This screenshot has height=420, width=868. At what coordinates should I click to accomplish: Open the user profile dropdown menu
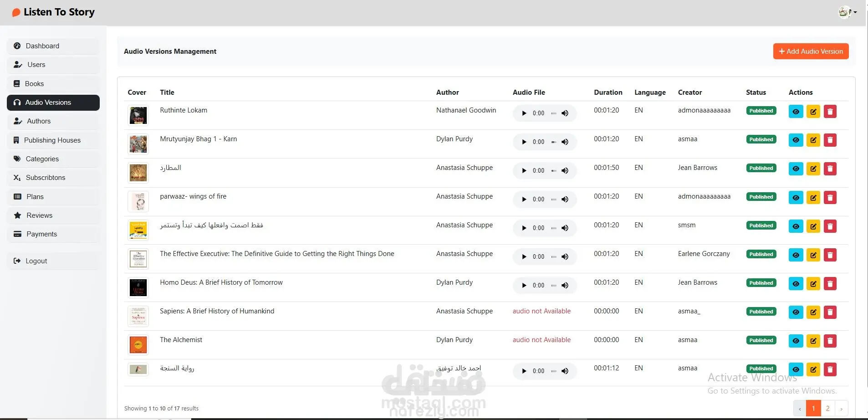(848, 12)
